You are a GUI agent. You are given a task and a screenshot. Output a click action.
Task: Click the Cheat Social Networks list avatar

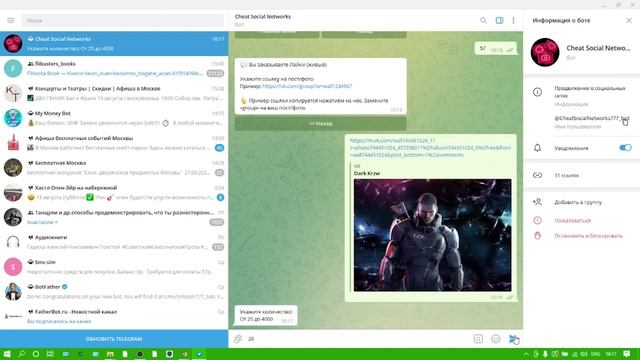coord(13,44)
